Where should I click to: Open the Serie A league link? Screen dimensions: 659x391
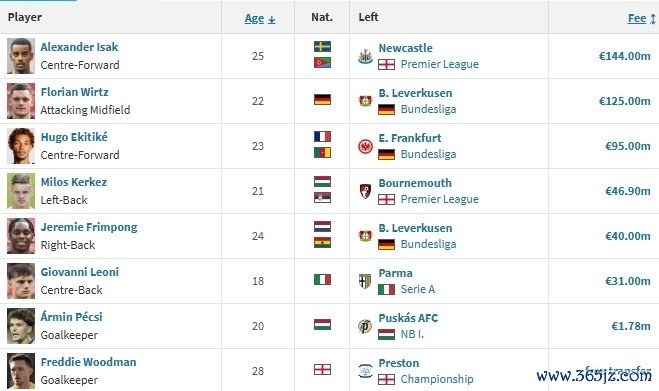417,289
